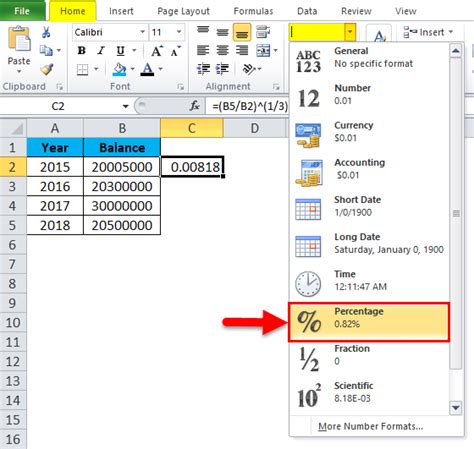Choose the Number format option
The height and width of the screenshot is (449, 474).
[369, 98]
